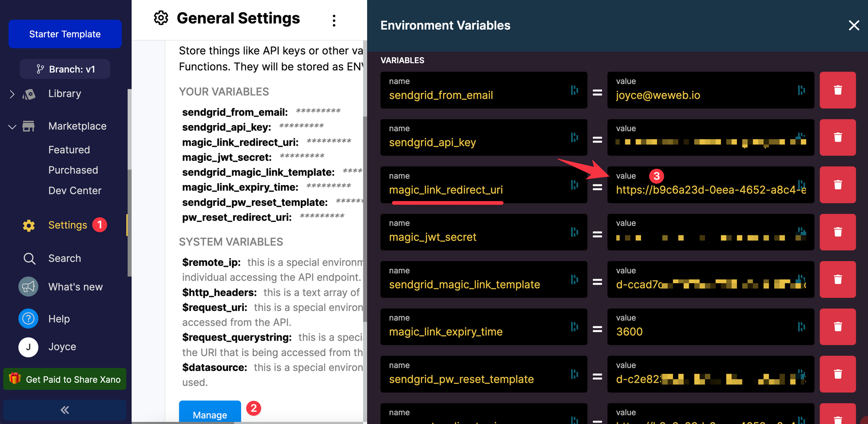Open the Branch: v1 selector
The width and height of the screenshot is (868, 424).
[x=65, y=69]
